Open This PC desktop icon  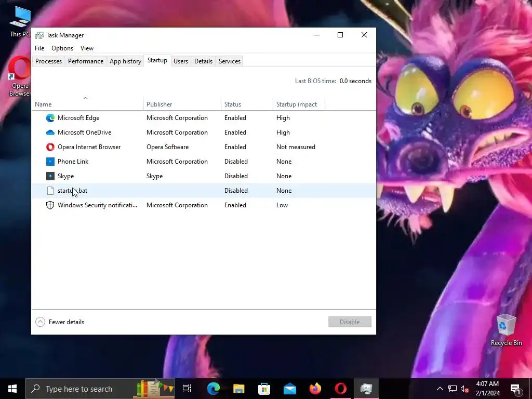20,22
